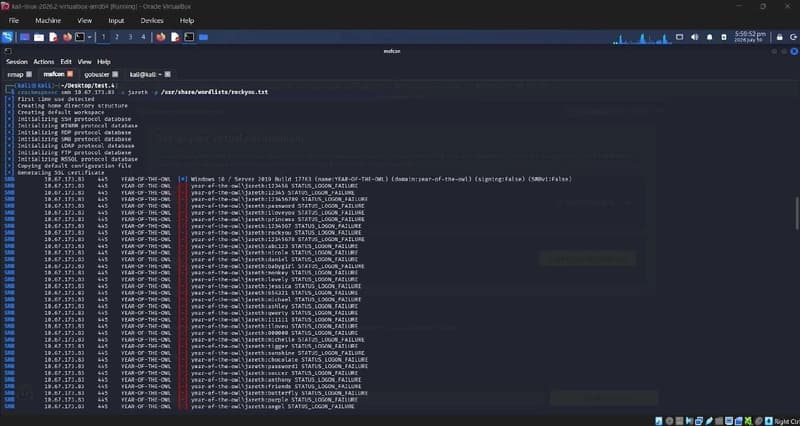Click the VirtualBox keyboard capture arrow icon
The image size is (800, 426).
(768, 421)
